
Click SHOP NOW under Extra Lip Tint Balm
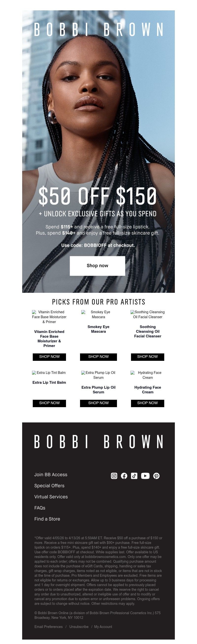[x=49, y=403]
